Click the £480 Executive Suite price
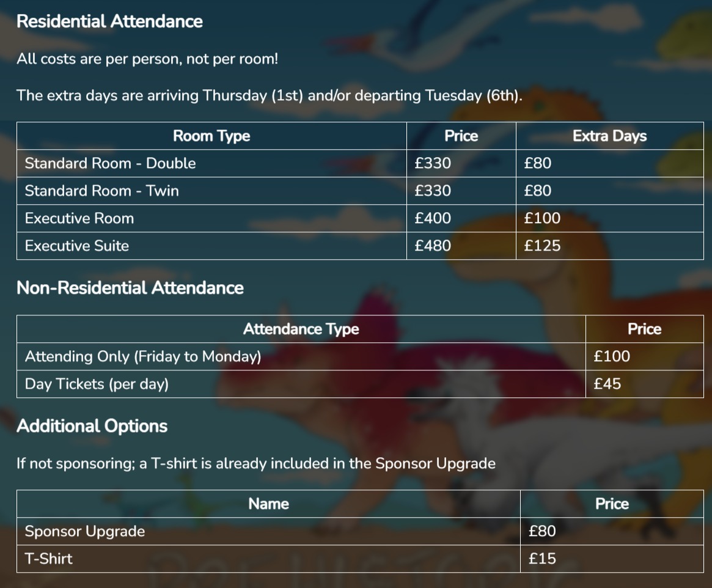 [432, 246]
